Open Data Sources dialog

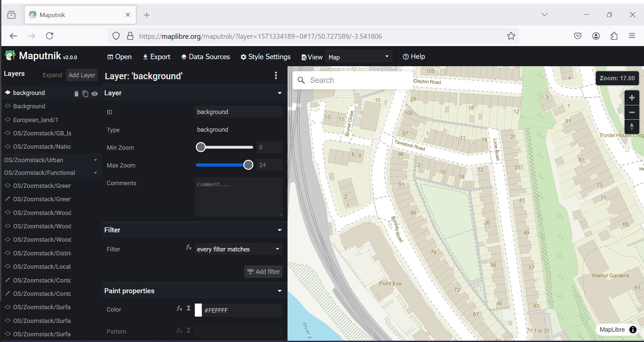[206, 57]
